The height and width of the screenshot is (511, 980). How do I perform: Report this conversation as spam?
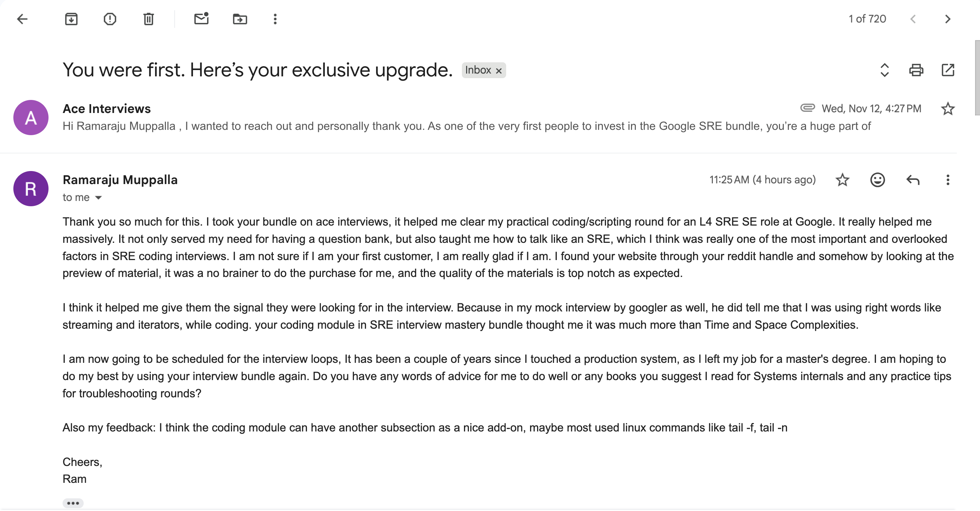tap(110, 19)
